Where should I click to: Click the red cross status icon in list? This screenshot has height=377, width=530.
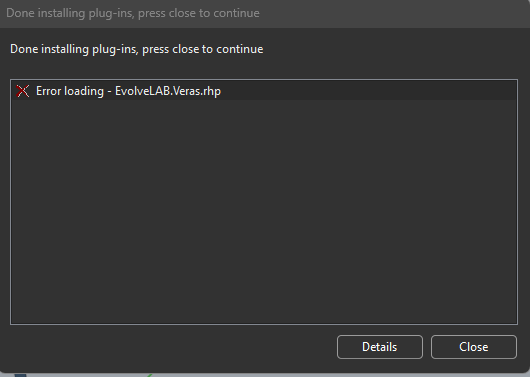23,91
